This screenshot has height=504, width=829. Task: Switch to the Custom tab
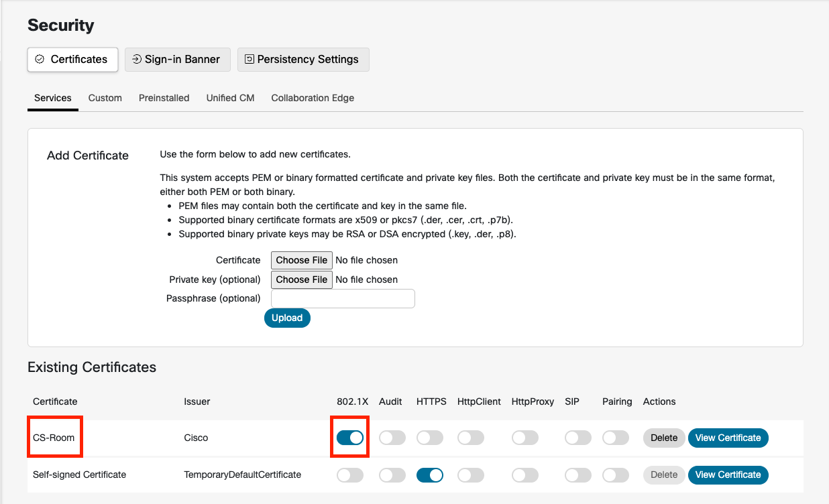(x=105, y=98)
